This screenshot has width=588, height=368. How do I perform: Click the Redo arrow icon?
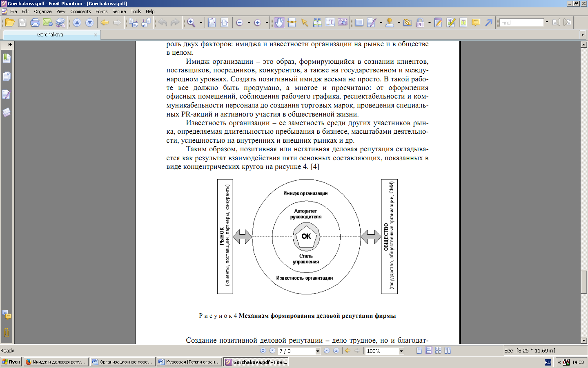coord(175,22)
